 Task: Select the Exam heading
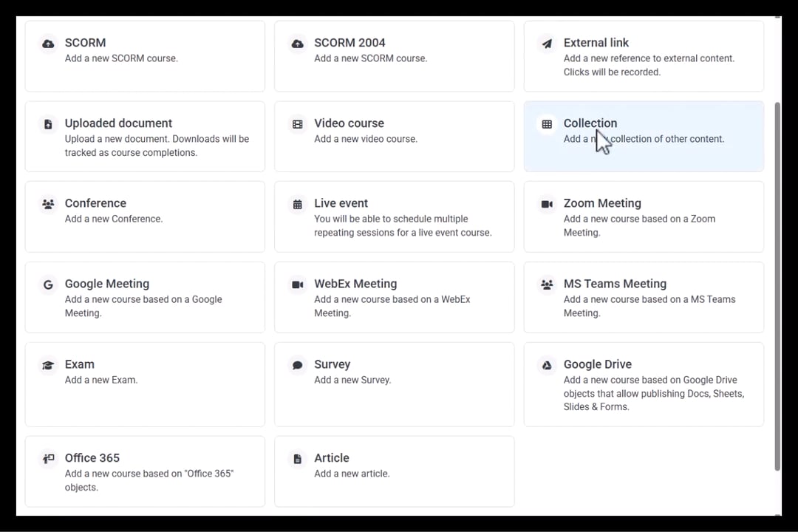point(79,364)
